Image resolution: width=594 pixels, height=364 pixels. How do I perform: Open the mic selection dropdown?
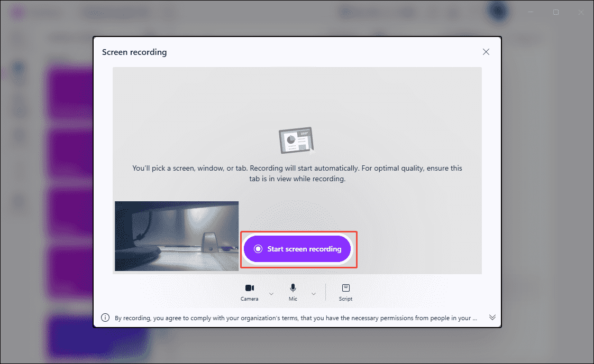click(x=313, y=292)
